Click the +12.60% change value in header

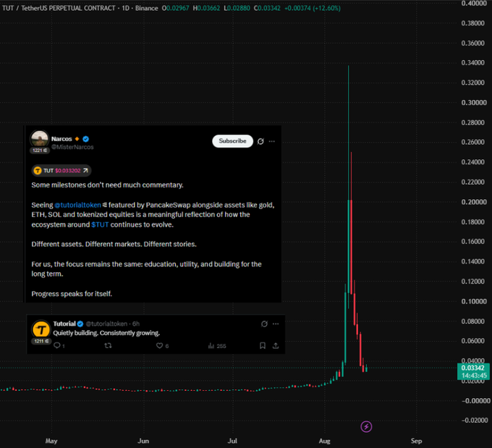tap(326, 8)
